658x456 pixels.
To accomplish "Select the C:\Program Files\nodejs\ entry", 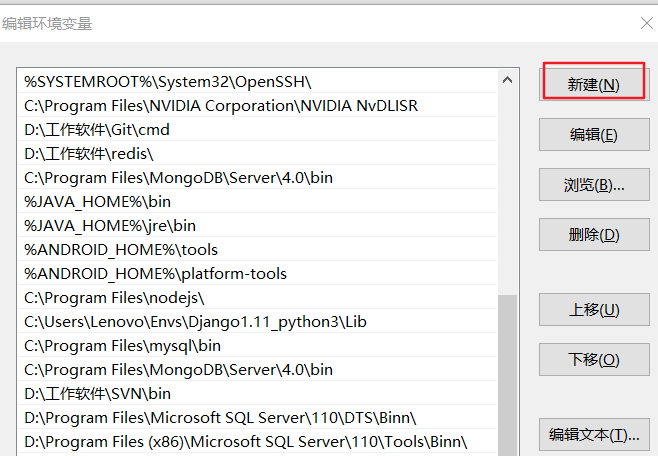I will 257,297.
